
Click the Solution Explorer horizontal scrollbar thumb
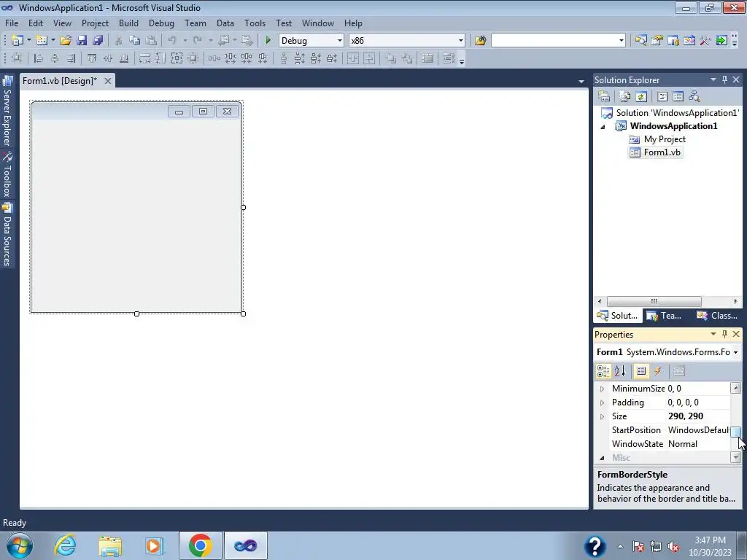point(654,301)
